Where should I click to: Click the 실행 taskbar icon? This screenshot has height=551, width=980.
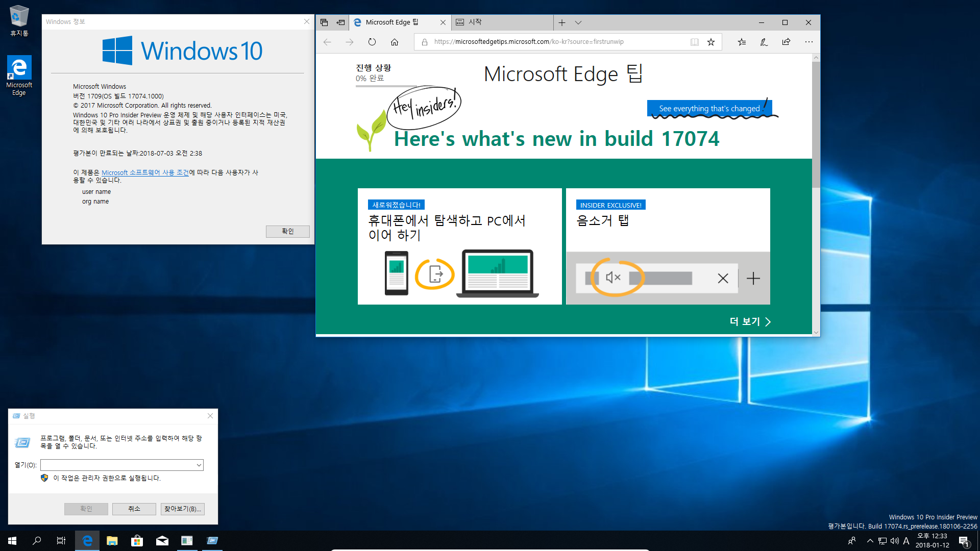coord(212,541)
